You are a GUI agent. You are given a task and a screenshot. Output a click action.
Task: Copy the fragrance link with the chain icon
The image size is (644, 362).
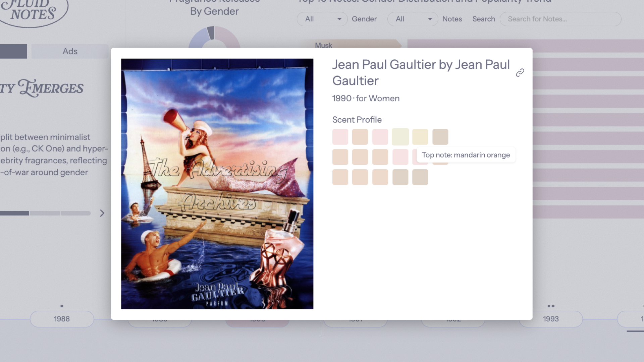520,73
